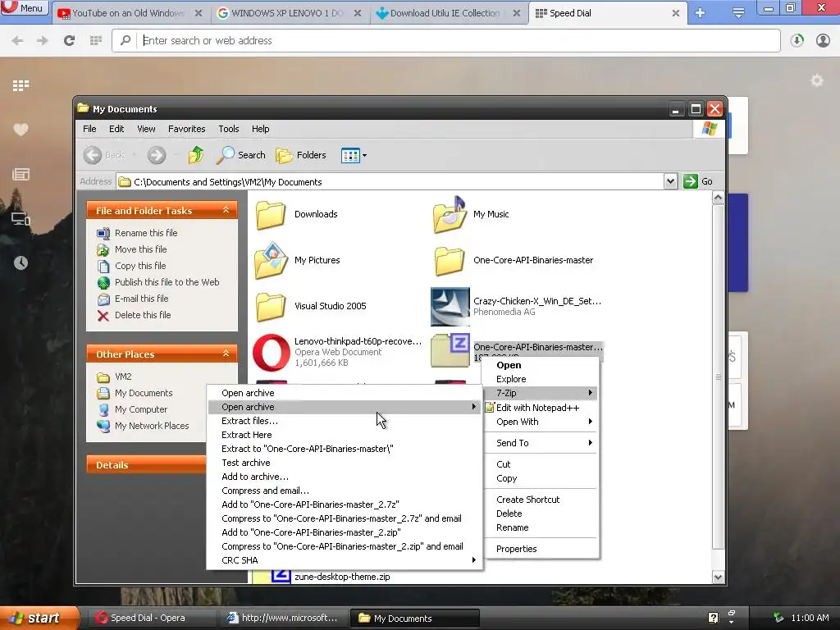Open Tools menu in My Documents
The width and height of the screenshot is (840, 630).
(x=228, y=129)
